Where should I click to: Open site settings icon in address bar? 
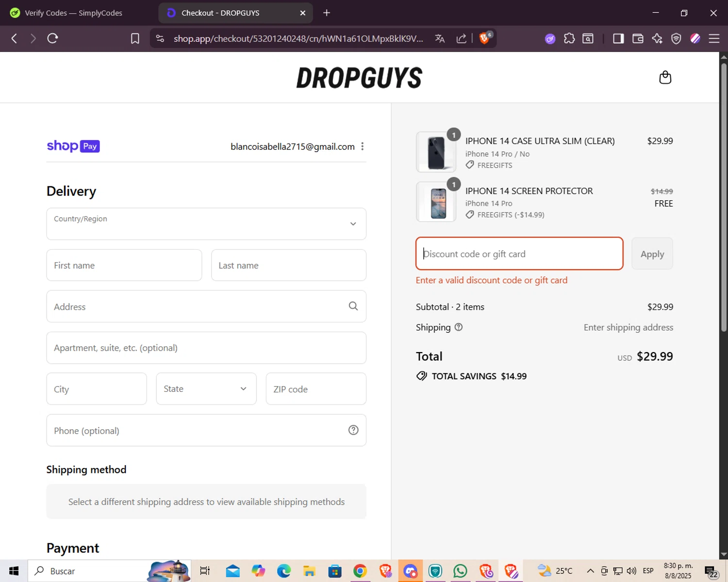point(160,39)
